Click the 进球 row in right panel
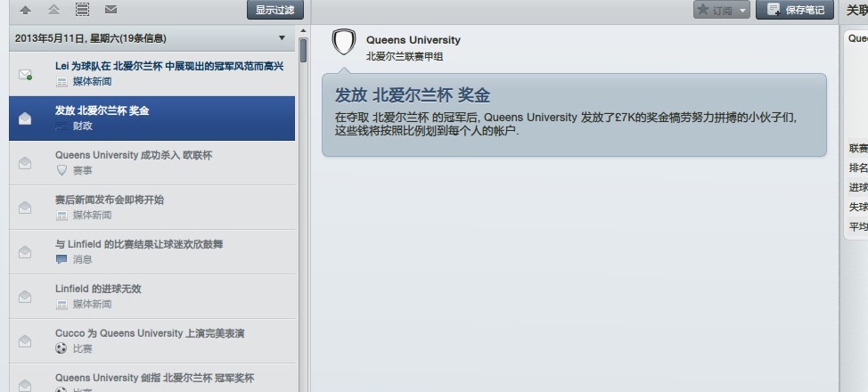The width and height of the screenshot is (868, 392). [857, 188]
